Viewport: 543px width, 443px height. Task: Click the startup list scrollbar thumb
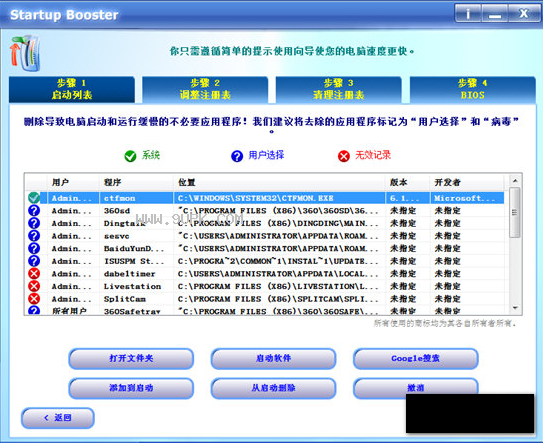[515, 212]
